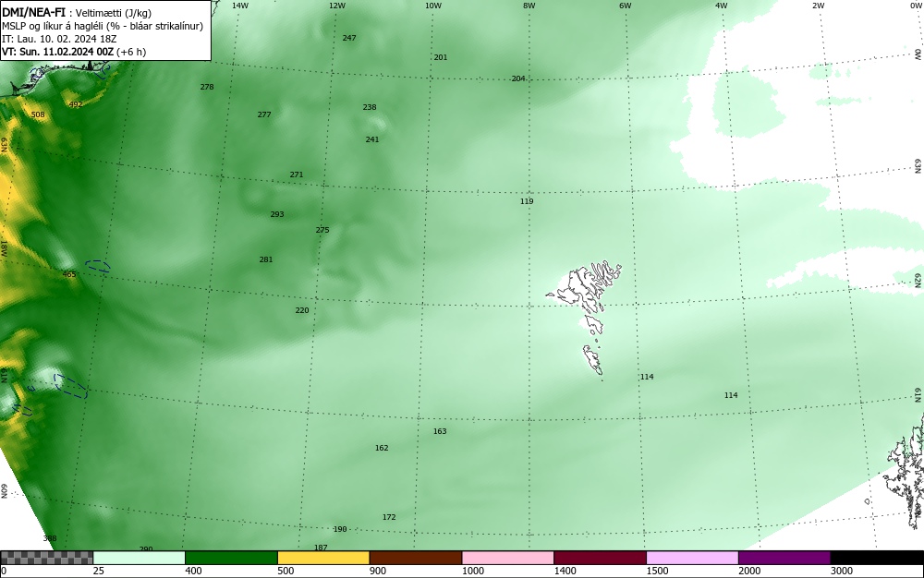The width and height of the screenshot is (924, 578).
Task: Click the '900' legend scale label
Action: (x=378, y=571)
